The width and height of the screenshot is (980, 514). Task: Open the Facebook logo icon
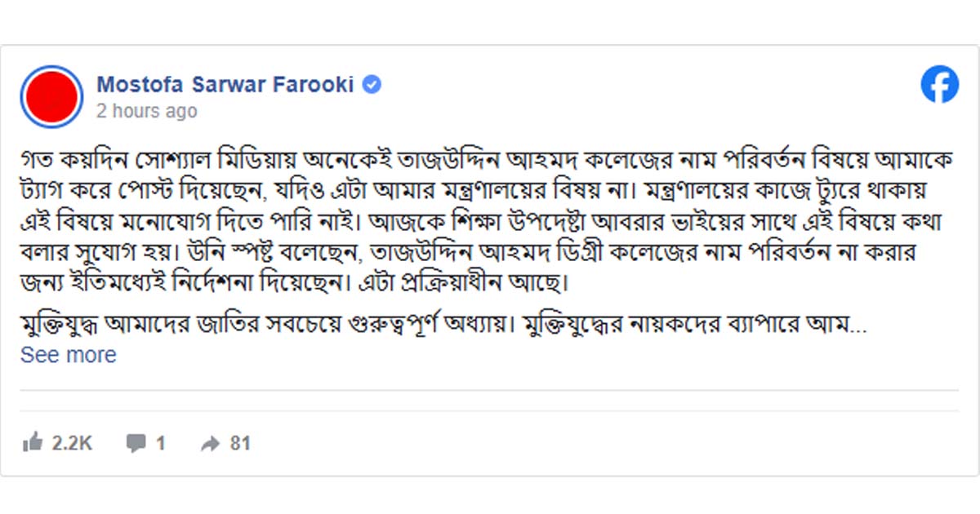[939, 84]
